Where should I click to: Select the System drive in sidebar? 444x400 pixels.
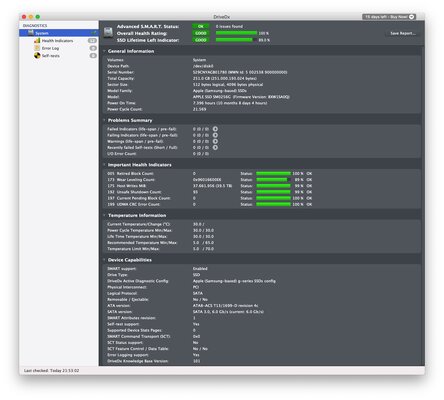59,33
